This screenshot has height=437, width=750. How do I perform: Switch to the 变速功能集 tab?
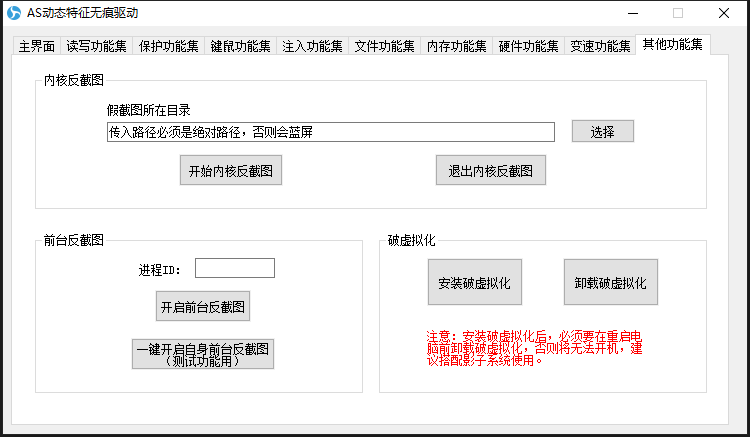pos(600,47)
